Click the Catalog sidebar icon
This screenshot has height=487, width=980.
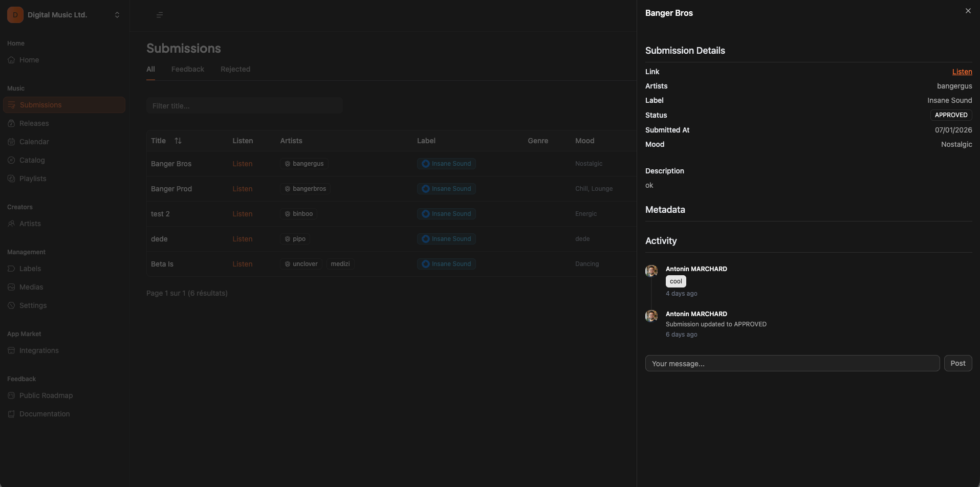tap(11, 160)
